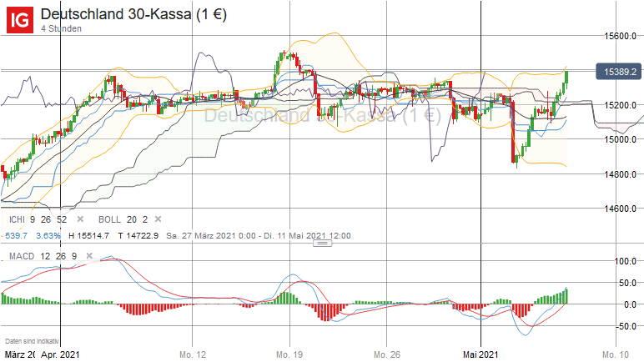Click the 14600.0 price axis label
The width and height of the screenshot is (644, 362).
click(x=620, y=209)
